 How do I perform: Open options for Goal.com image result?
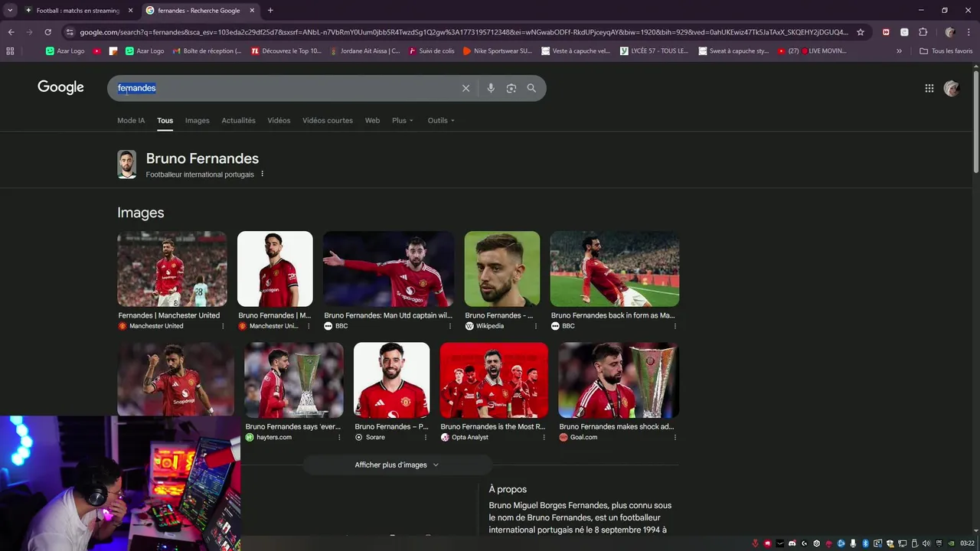(675, 438)
